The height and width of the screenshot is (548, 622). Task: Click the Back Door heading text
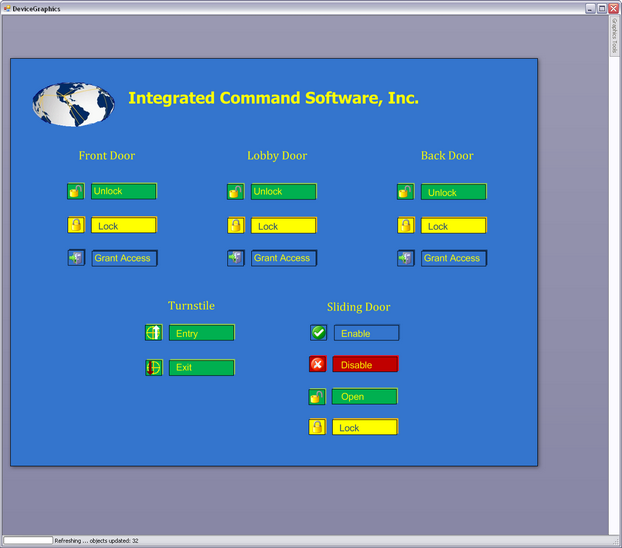point(447,156)
